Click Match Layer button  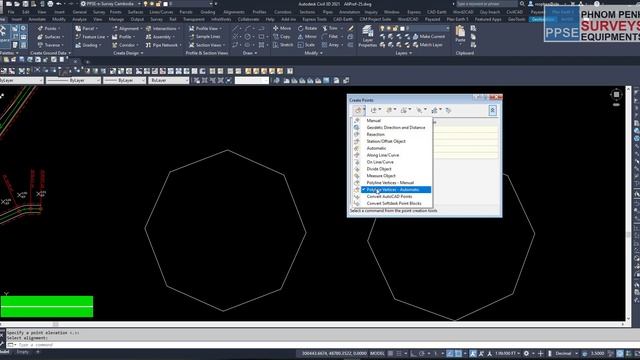pos(427,44)
